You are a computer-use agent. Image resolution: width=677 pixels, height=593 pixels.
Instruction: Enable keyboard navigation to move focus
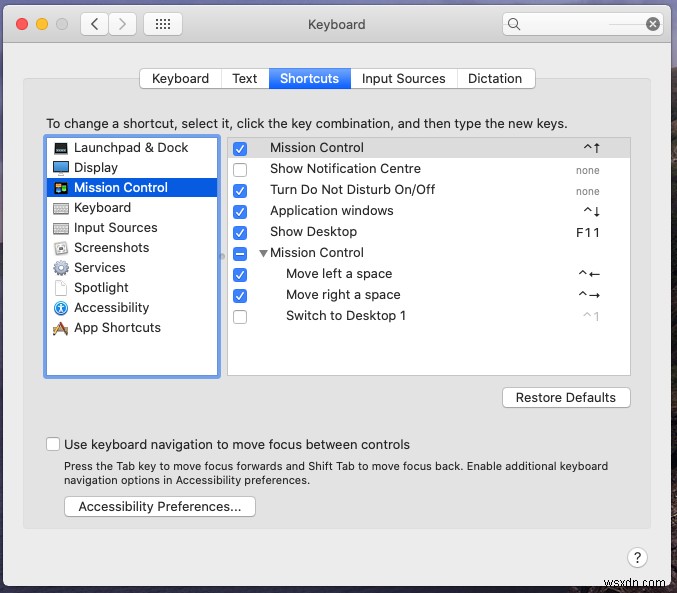[x=53, y=445]
